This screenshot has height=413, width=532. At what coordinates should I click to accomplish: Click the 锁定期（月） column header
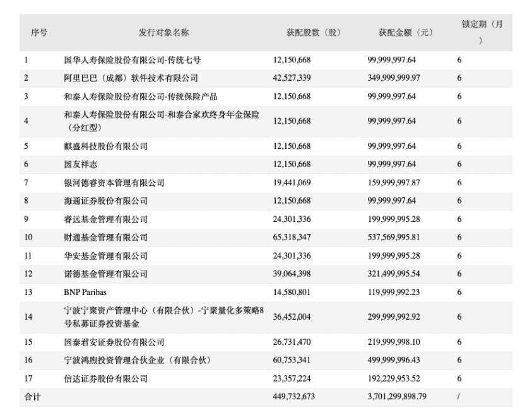coord(482,33)
